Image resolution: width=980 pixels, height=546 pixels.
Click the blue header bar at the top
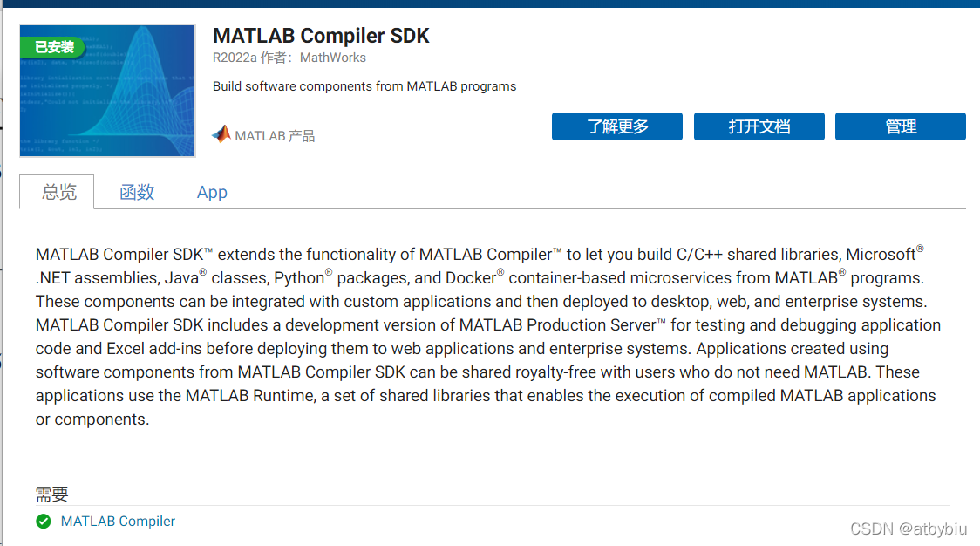tap(490, 3)
